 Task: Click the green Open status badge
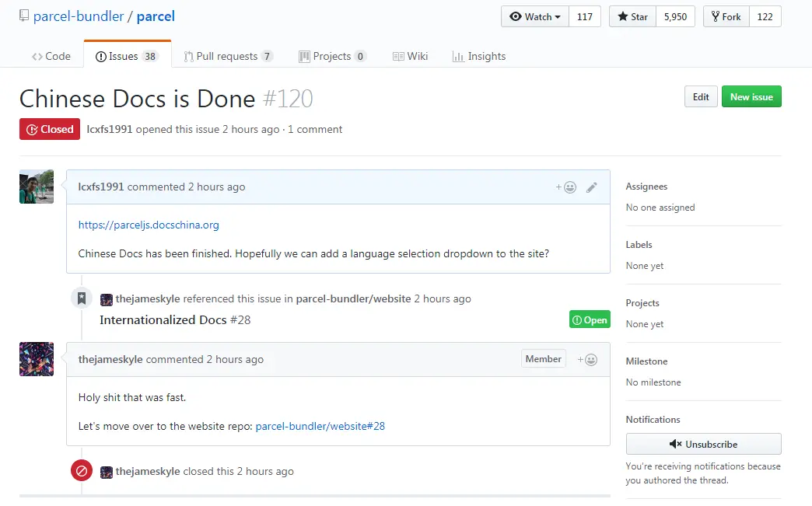[590, 319]
